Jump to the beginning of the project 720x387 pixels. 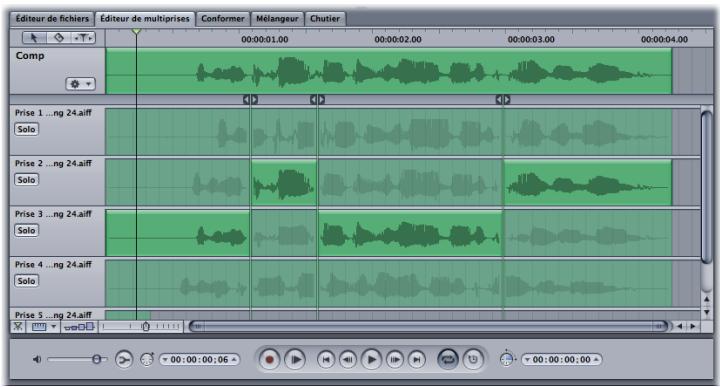(326, 359)
